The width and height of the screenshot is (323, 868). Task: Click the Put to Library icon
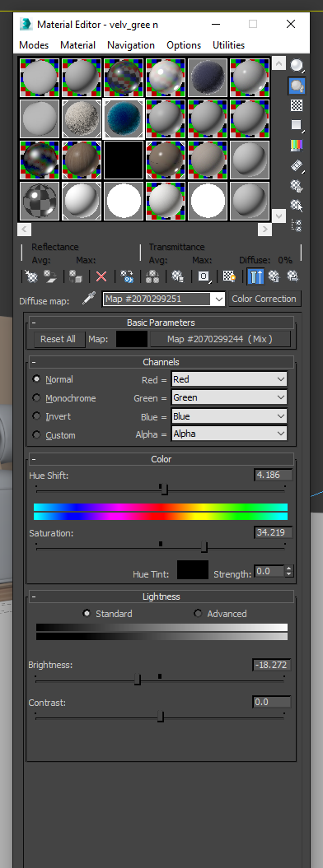pos(178,276)
